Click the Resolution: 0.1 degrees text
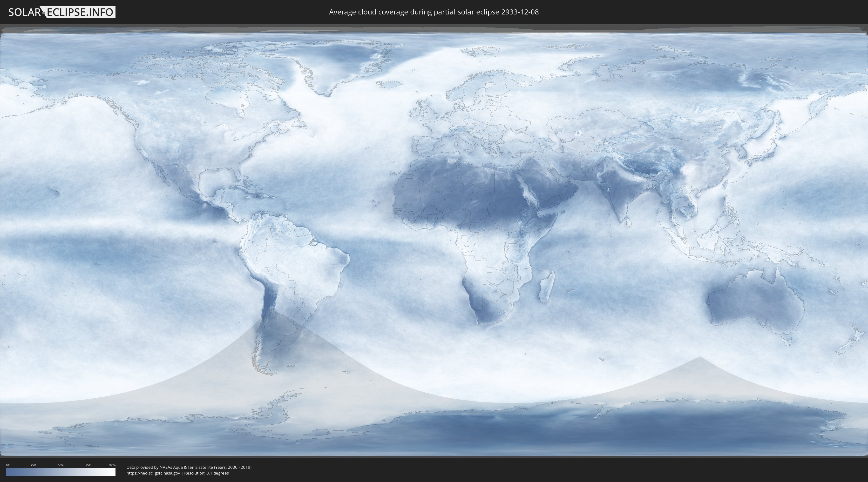Image resolution: width=868 pixels, height=482 pixels. (206, 473)
